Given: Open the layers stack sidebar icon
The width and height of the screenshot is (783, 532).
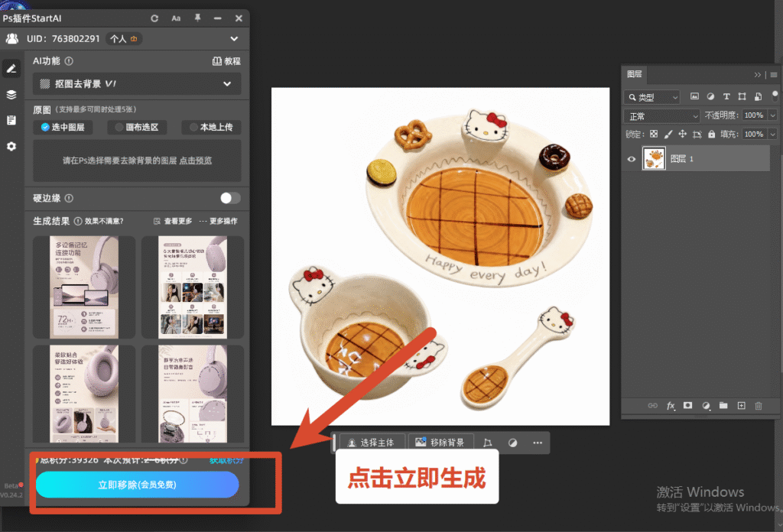Looking at the screenshot, I should point(11,95).
